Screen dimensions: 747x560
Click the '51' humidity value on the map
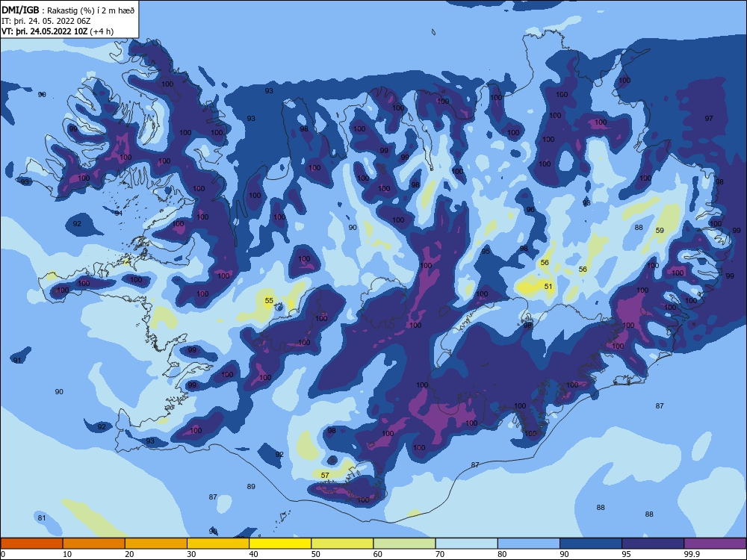(x=548, y=286)
